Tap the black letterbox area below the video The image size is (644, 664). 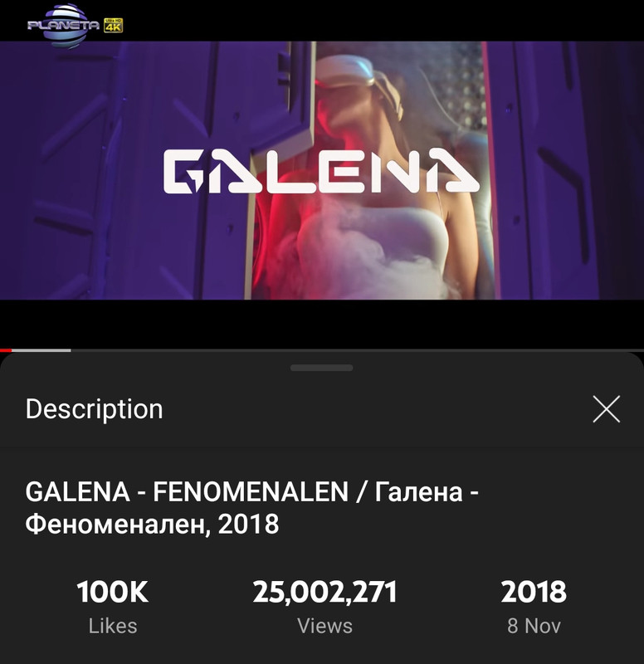click(x=322, y=324)
